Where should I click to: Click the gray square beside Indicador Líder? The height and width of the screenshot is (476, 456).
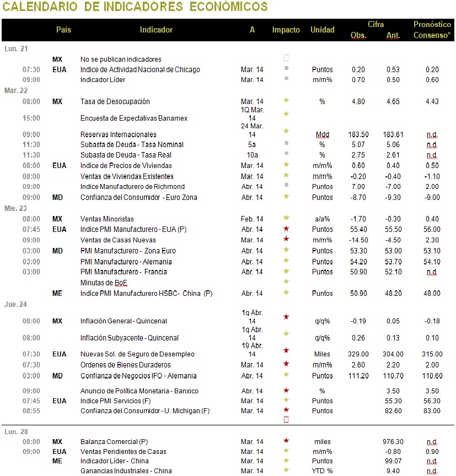coord(286,78)
